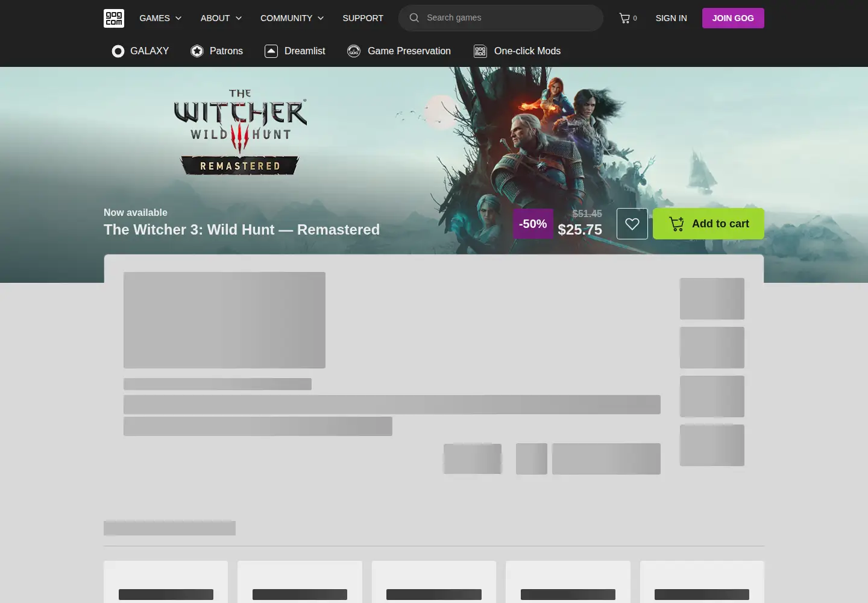The width and height of the screenshot is (868, 603).
Task: Click the $25.75 sale price
Action: coord(580,230)
